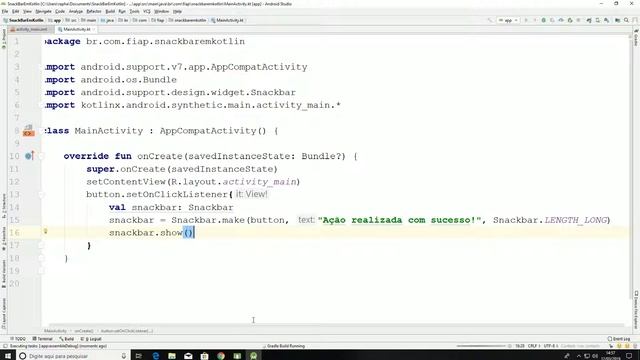Viewport: 640px width, 360px height.
Task: Open the Edit menu
Action: (x=16, y=11)
